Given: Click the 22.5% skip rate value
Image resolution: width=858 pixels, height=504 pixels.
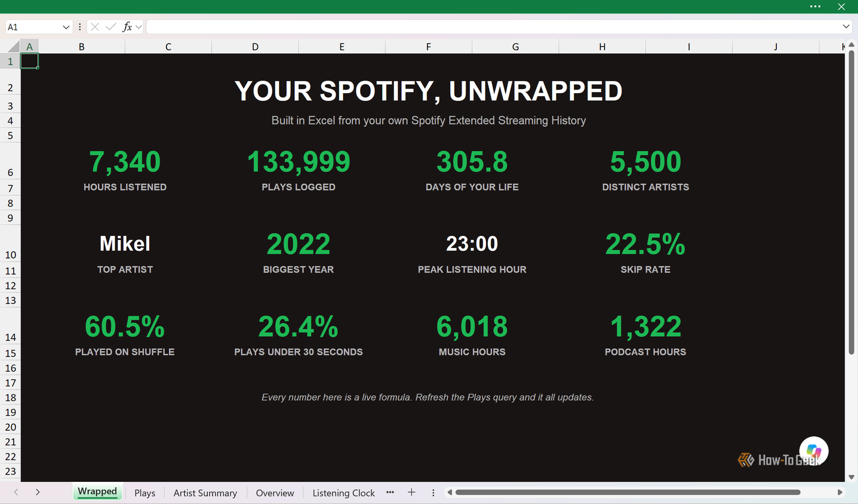Looking at the screenshot, I should (645, 244).
